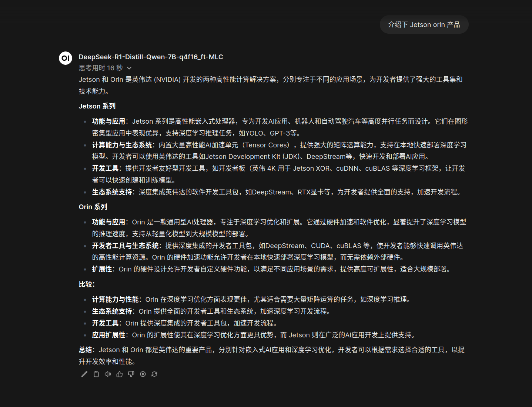Click the 应用扩展性 bullet label

pos(109,335)
